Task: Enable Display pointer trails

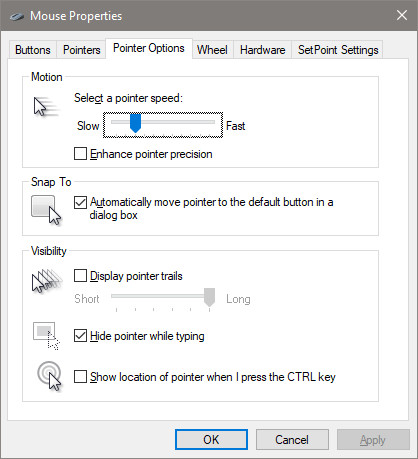Action: [80, 276]
